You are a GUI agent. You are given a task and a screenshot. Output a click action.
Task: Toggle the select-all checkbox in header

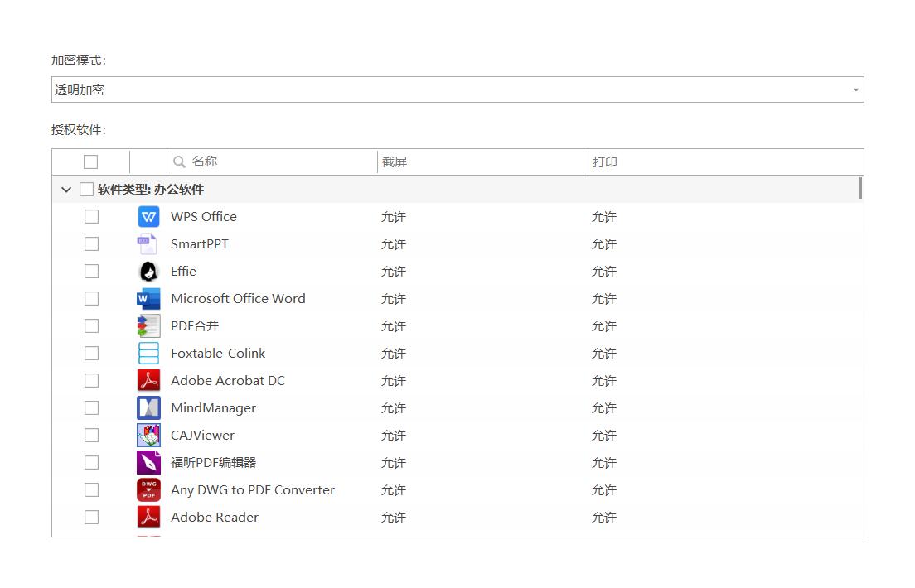point(91,162)
